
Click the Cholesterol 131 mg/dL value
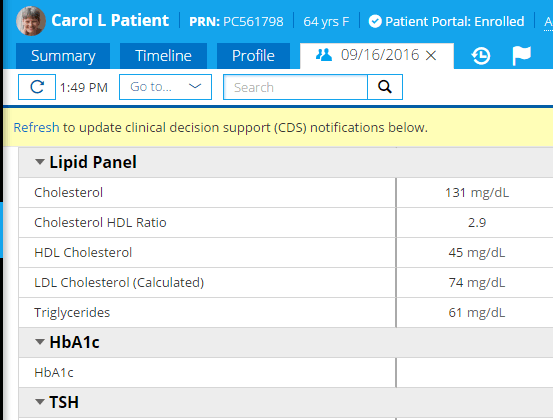pyautogui.click(x=477, y=193)
